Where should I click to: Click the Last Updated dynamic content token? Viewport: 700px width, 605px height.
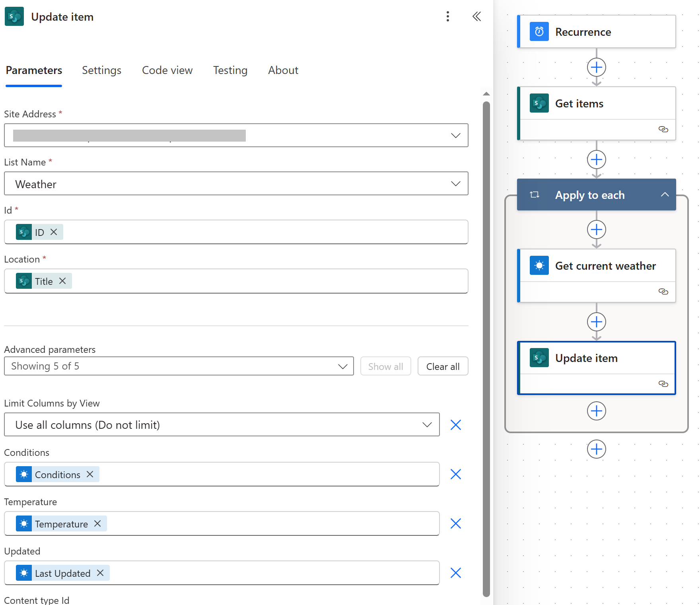tap(63, 573)
